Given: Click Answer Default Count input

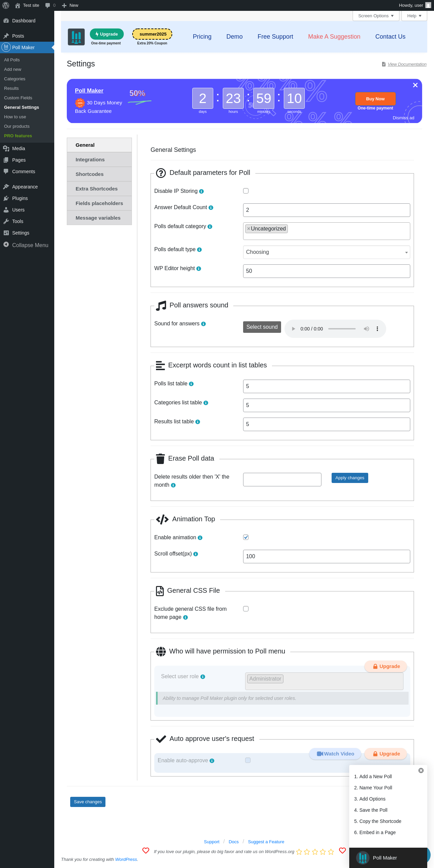Looking at the screenshot, I should (x=327, y=210).
